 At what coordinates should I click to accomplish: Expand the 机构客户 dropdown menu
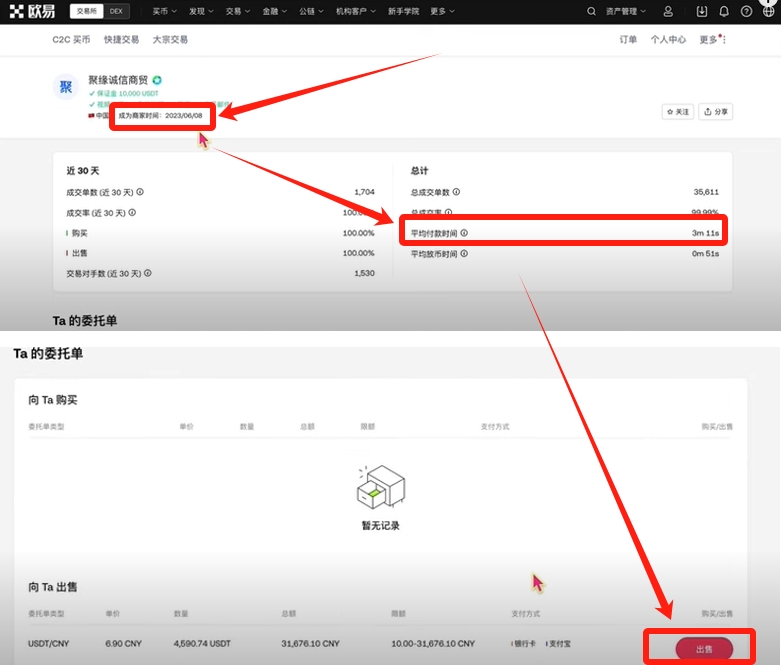[x=356, y=11]
